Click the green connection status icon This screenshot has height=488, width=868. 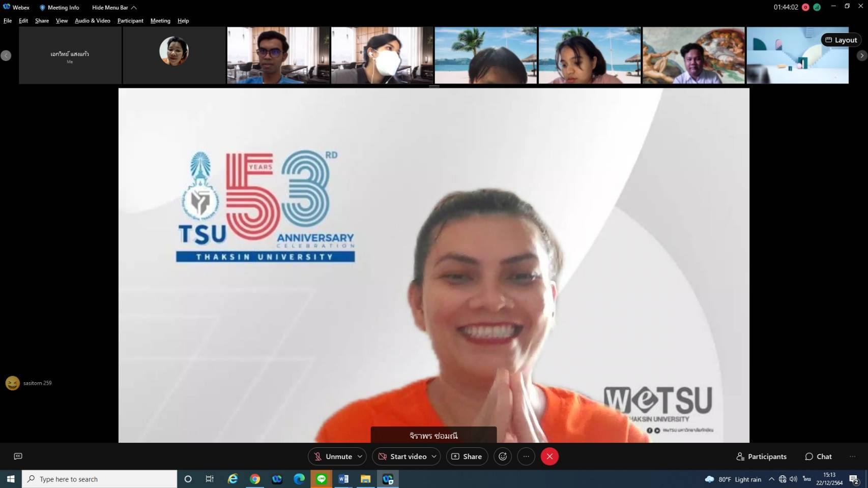coord(817,7)
